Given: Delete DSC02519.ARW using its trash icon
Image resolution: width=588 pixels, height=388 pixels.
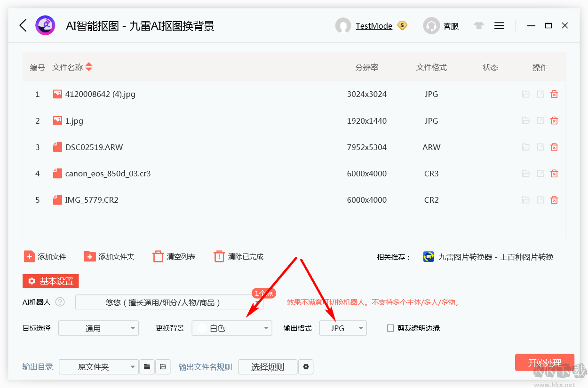Looking at the screenshot, I should pyautogui.click(x=554, y=147).
